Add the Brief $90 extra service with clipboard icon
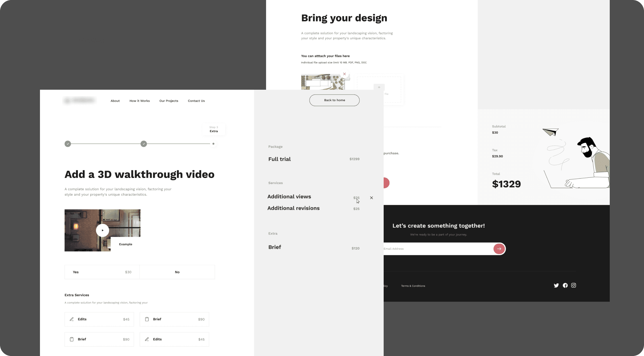The image size is (644, 356). tap(174, 319)
